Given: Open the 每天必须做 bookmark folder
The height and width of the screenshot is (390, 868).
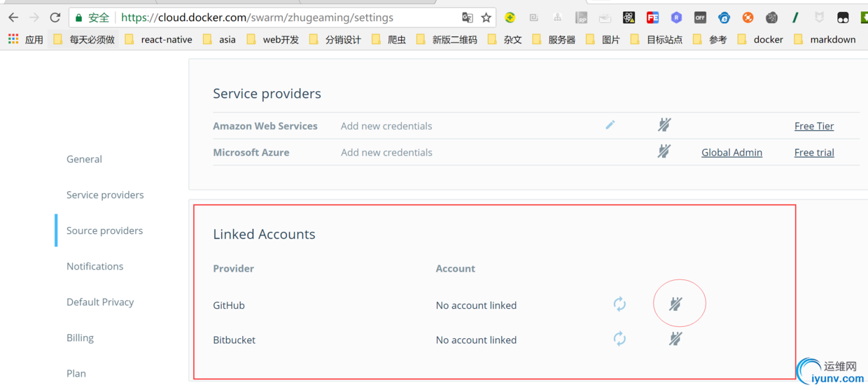Looking at the screenshot, I should [84, 39].
